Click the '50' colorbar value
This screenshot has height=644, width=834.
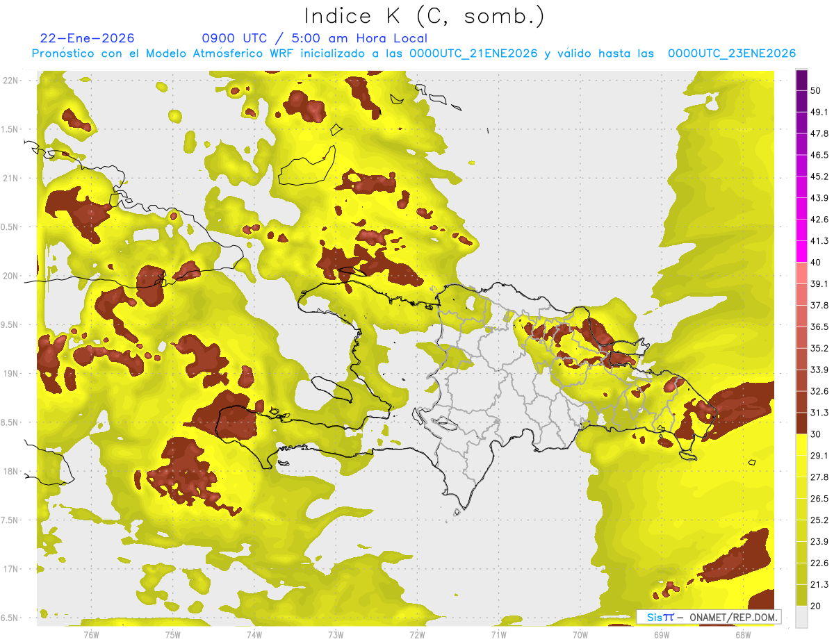[x=816, y=90]
